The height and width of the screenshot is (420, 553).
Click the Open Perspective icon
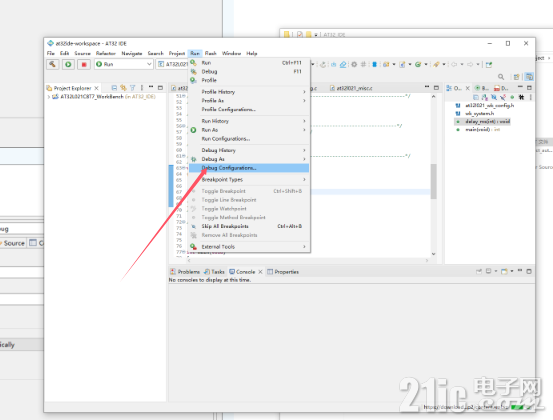click(x=516, y=77)
